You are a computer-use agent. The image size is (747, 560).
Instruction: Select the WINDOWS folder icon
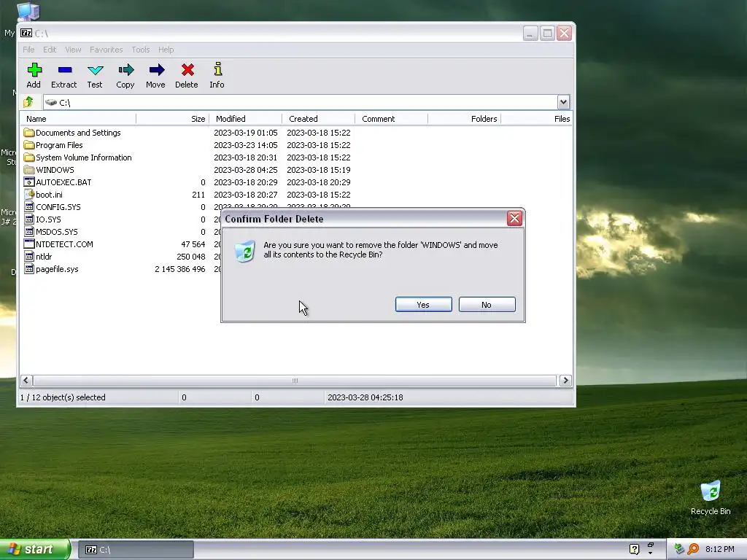29,169
